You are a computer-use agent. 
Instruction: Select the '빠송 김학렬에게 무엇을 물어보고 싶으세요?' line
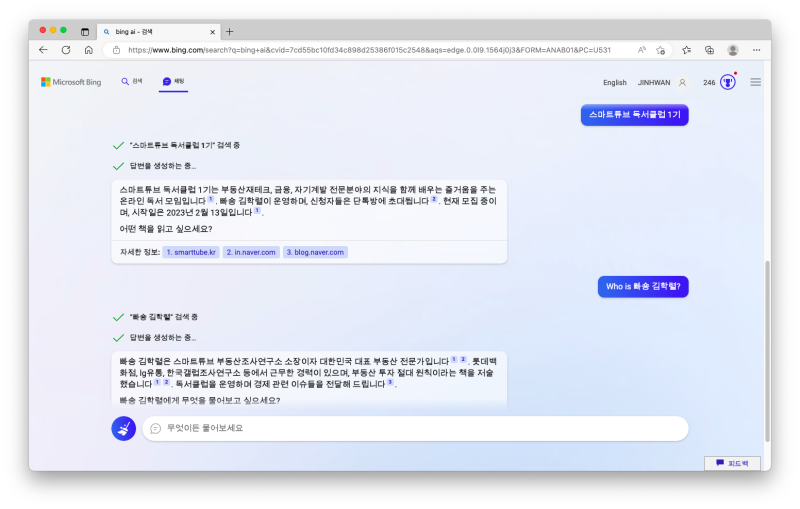(x=200, y=400)
